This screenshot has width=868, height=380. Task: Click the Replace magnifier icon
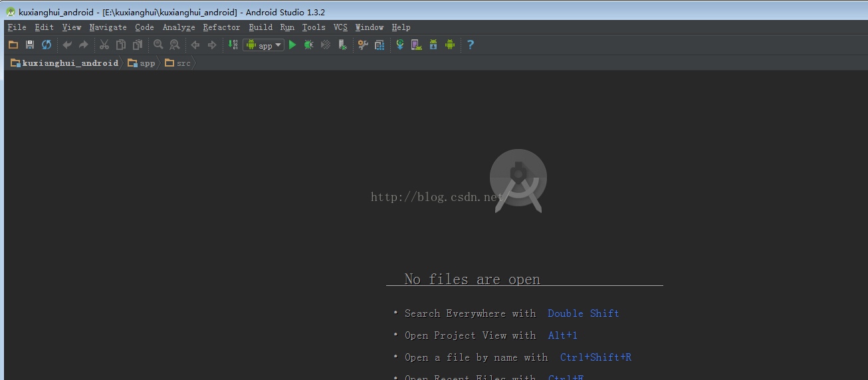click(x=175, y=45)
